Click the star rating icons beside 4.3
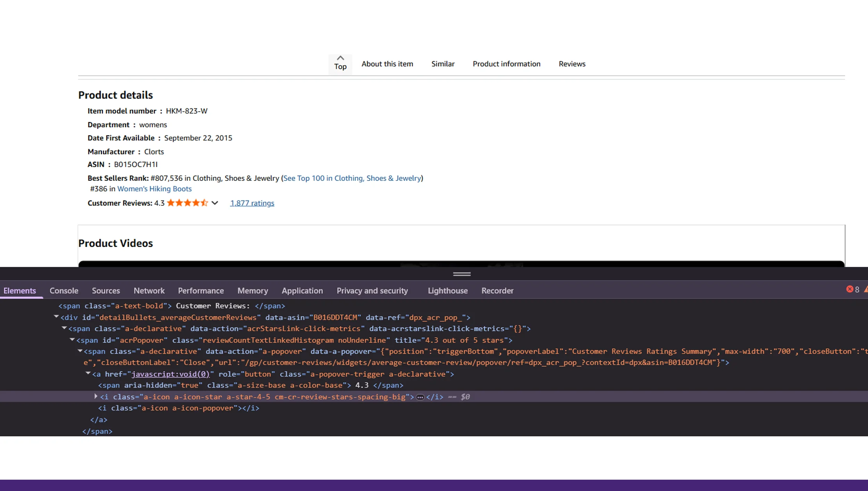The width and height of the screenshot is (868, 491). pos(187,203)
